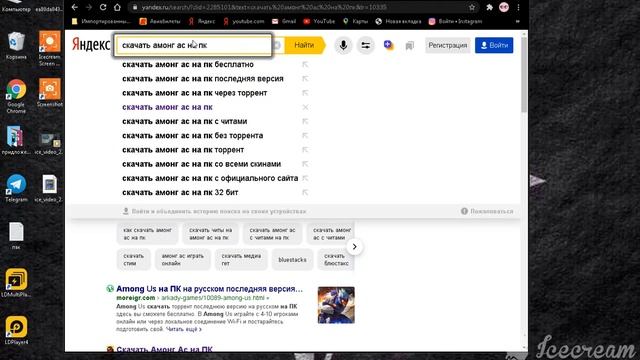This screenshot has height=360, width=640.
Task: Remove the visited suggestion 'скачать амонг ас на пк'
Action: point(305,107)
